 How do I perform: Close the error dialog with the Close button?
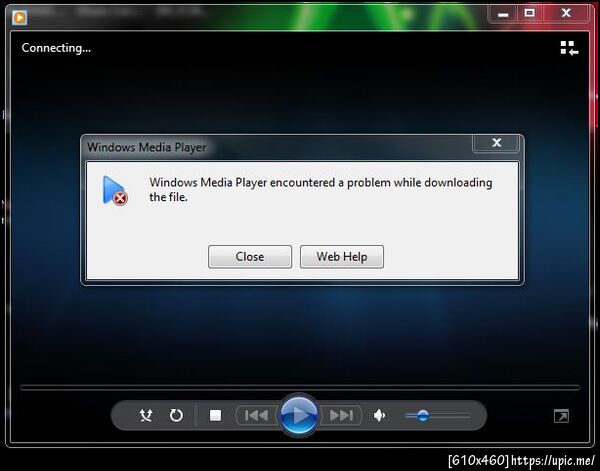[250, 257]
